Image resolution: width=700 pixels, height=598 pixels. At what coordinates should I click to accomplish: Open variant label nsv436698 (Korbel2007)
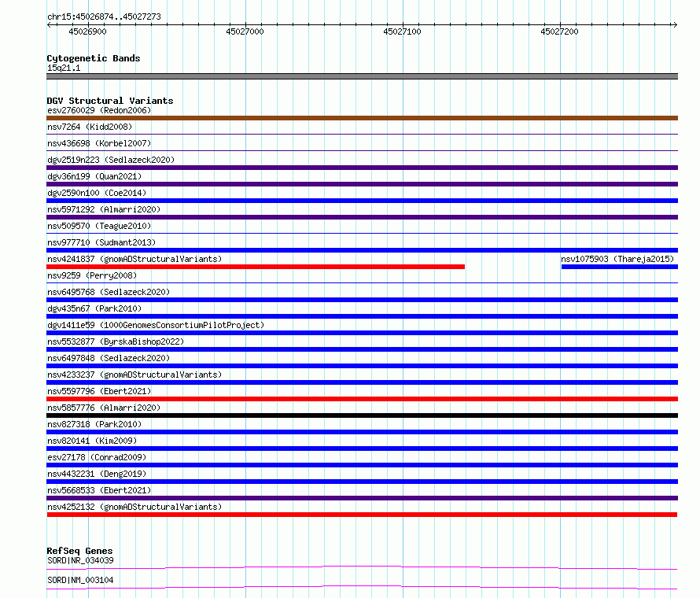pyautogui.click(x=99, y=143)
